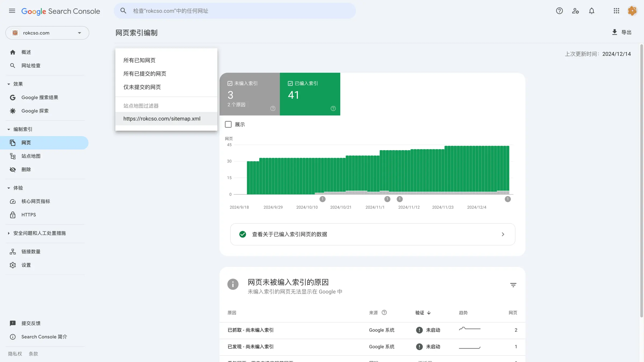Toggle the 已编入索引 checkbox
Viewport: 644px width, 362px height.
[290, 83]
